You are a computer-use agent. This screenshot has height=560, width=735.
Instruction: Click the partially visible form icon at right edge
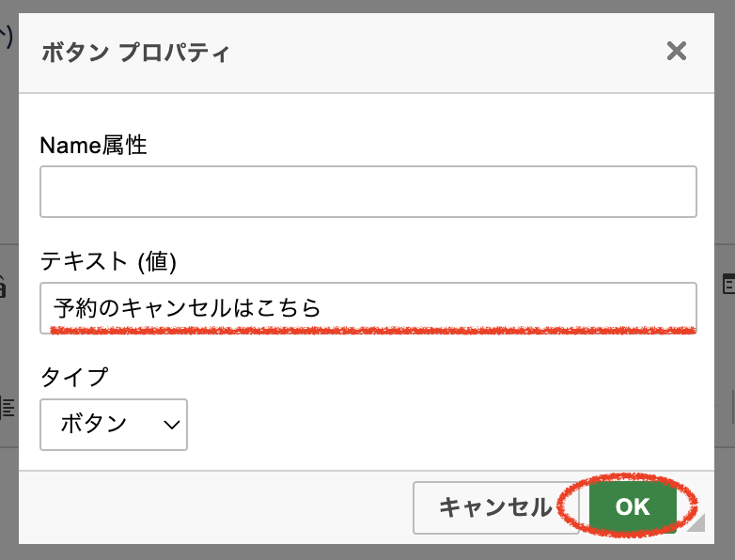[728, 283]
